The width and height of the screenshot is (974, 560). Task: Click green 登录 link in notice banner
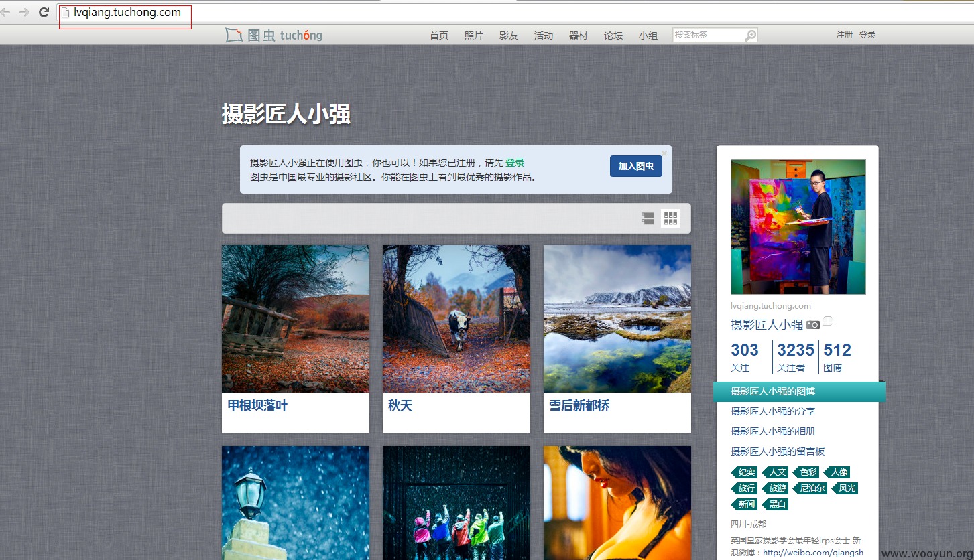coord(515,163)
